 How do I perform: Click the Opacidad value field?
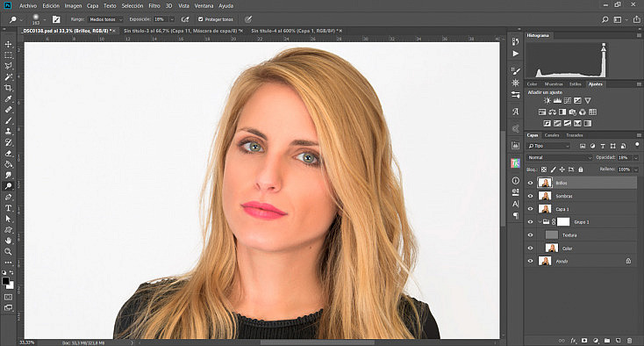pyautogui.click(x=625, y=157)
